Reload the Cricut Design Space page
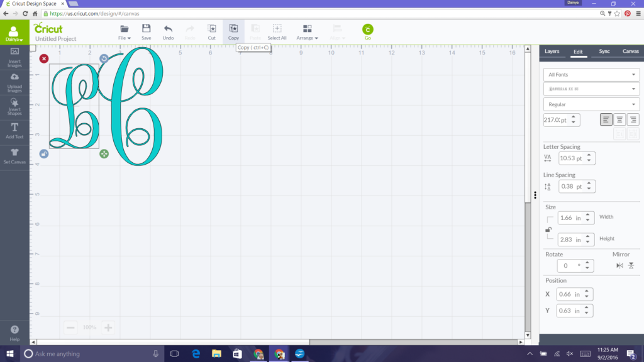The width and height of the screenshot is (644, 362). click(x=25, y=14)
